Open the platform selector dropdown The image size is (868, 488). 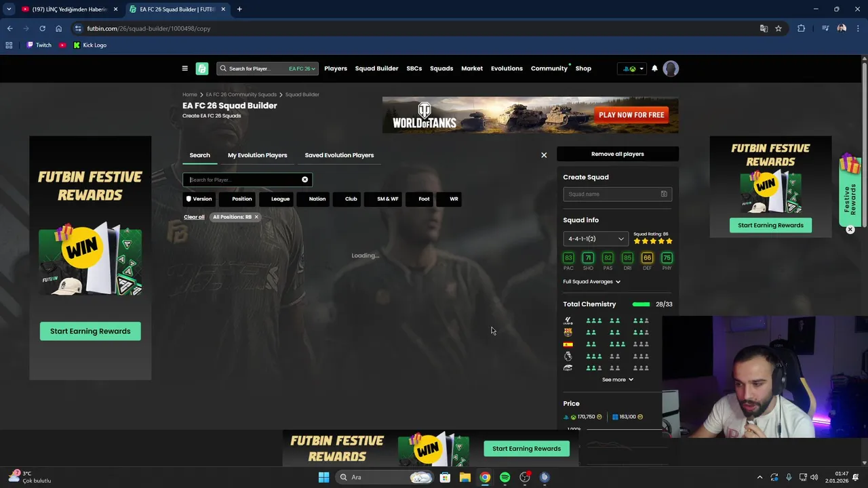(x=631, y=68)
